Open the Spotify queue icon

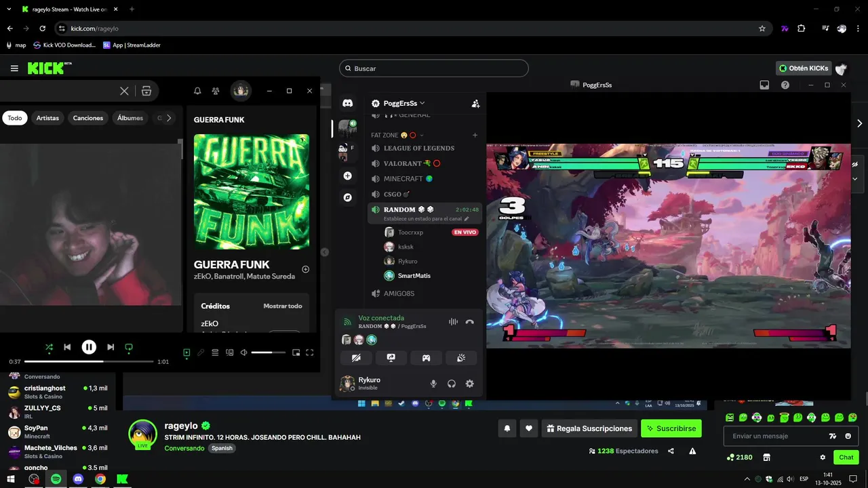tap(215, 352)
